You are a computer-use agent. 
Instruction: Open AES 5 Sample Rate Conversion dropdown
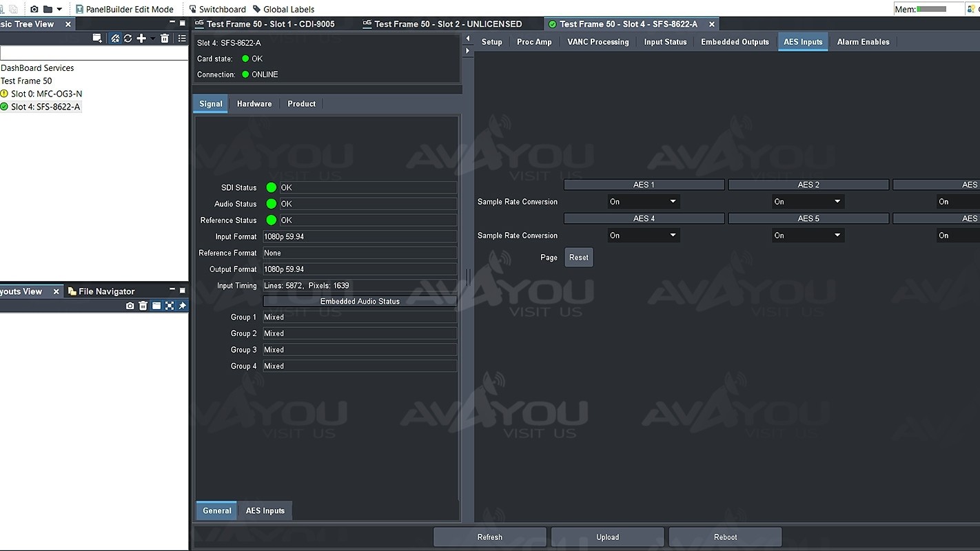click(808, 236)
